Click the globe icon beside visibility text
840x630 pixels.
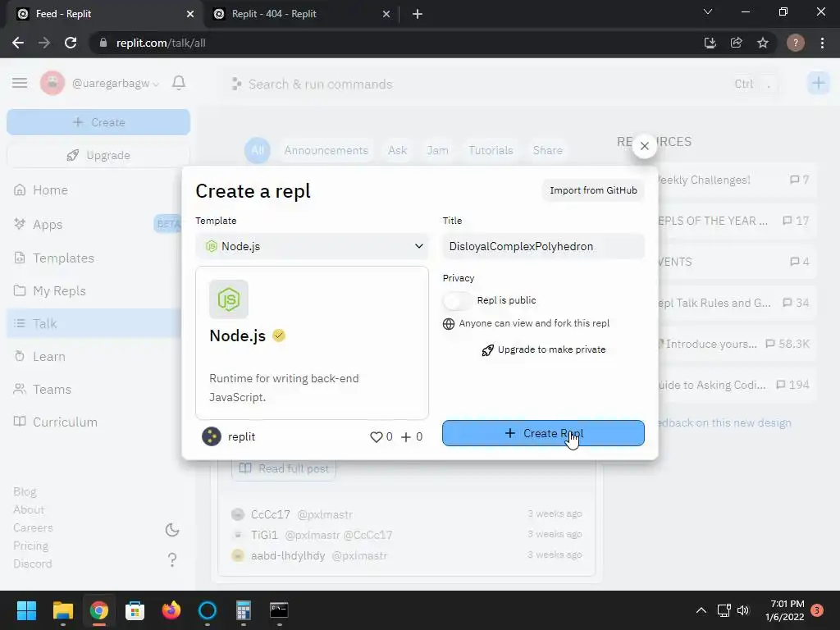pos(449,323)
